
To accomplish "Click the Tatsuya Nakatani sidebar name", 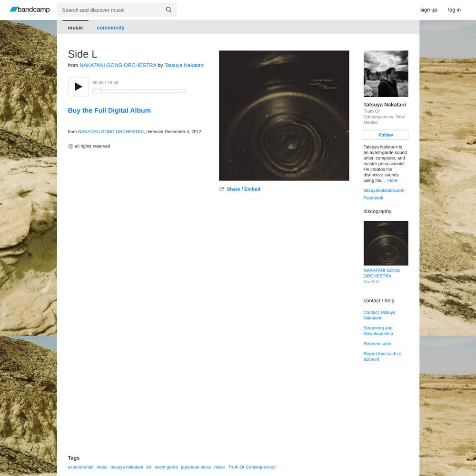I will point(384,105).
